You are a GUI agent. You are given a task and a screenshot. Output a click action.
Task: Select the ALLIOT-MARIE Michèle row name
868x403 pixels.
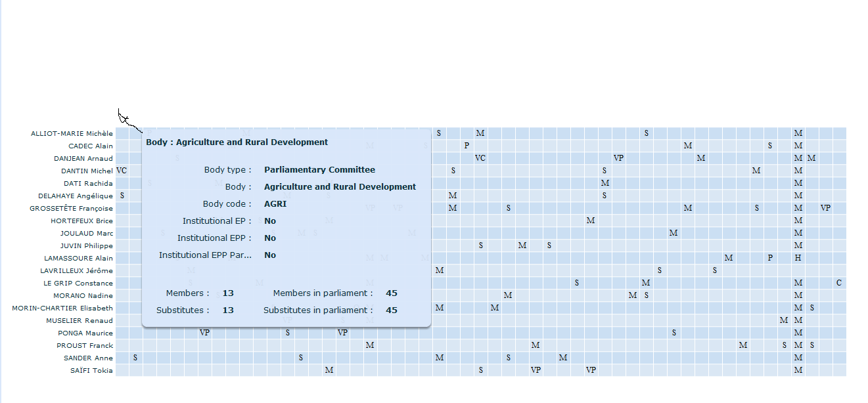(x=72, y=133)
